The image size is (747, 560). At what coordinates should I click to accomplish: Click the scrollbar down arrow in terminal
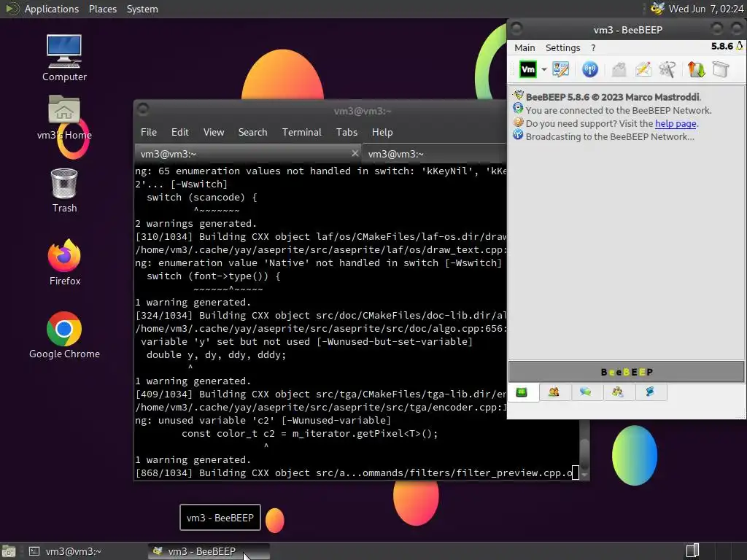[x=584, y=475]
